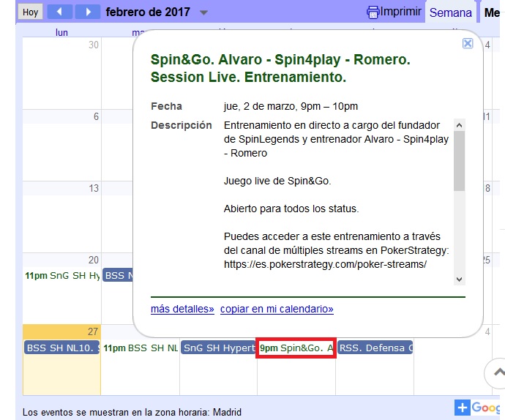505x420 pixels.
Task: Select day 27 highlighted today
Action: 93,331
